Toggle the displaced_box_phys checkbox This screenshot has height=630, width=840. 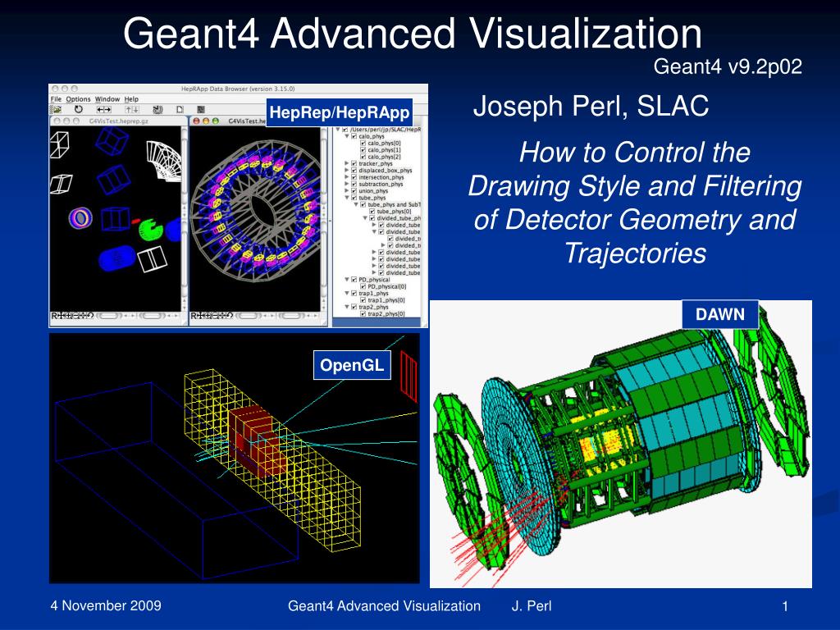[x=354, y=171]
